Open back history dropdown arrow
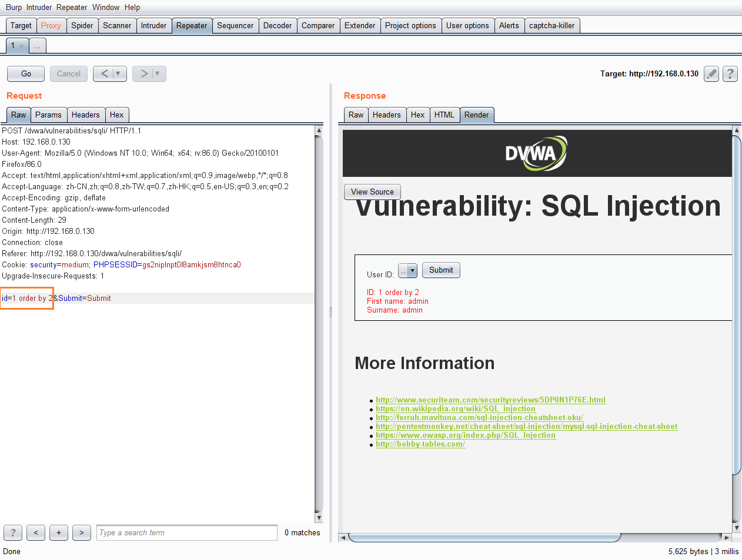Viewport: 742px width, 560px height. [x=118, y=73]
